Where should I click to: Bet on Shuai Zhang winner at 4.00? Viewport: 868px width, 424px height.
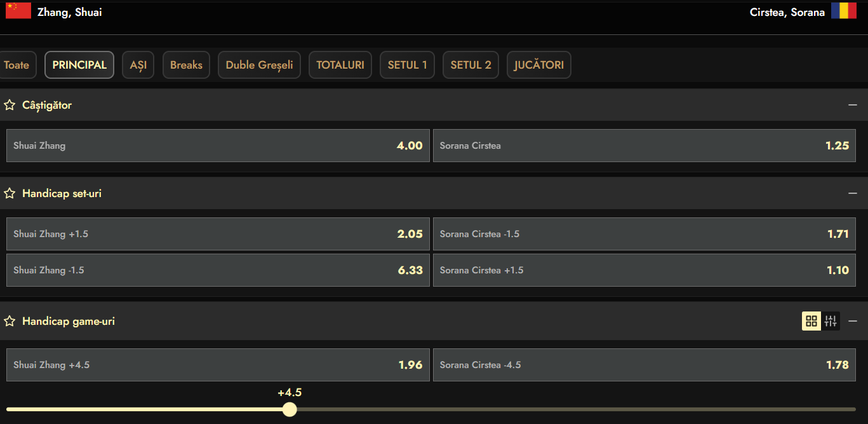[218, 146]
